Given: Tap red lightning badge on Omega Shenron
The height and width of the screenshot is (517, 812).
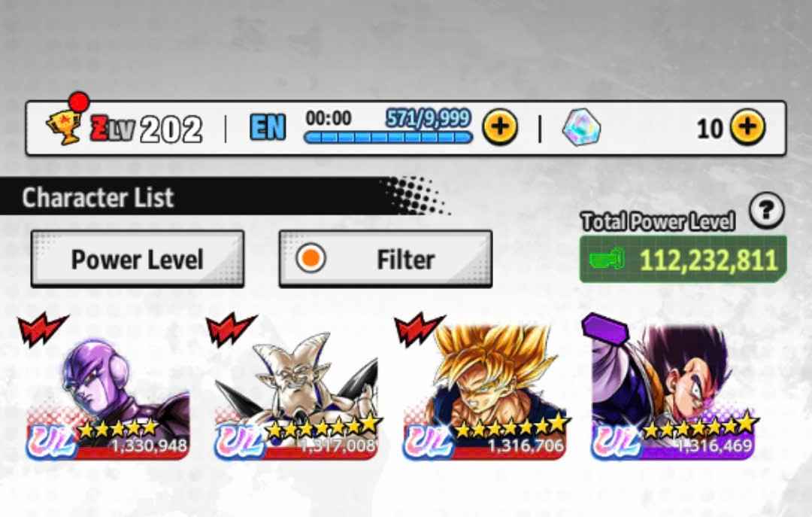Looking at the screenshot, I should tap(231, 329).
